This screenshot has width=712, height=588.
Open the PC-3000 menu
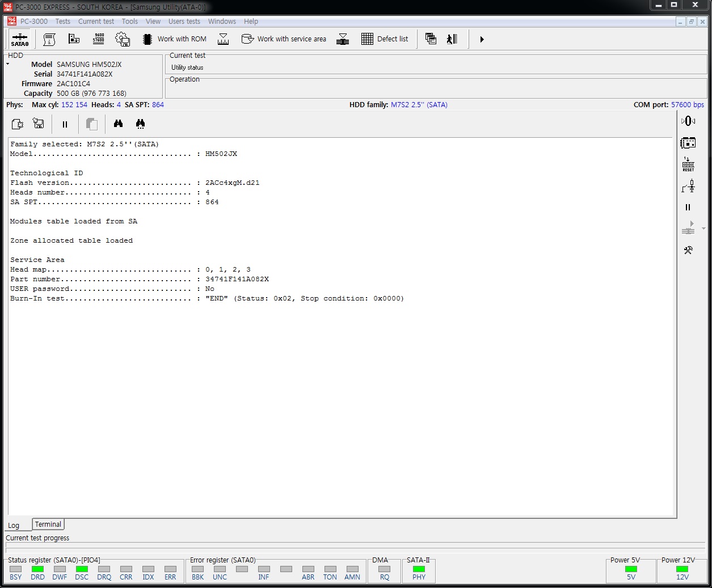coord(34,22)
